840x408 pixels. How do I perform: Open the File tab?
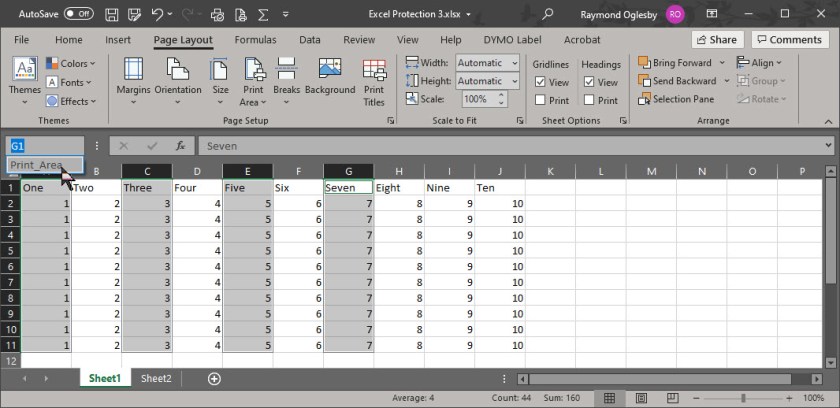[x=21, y=40]
